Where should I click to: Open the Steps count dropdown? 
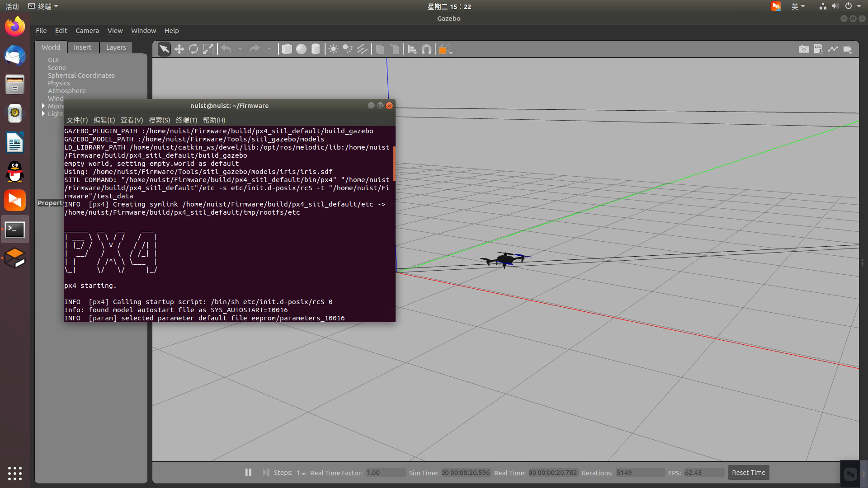click(x=301, y=473)
